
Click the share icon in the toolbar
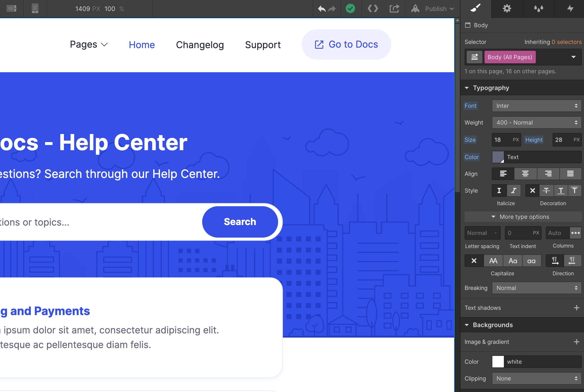[394, 9]
